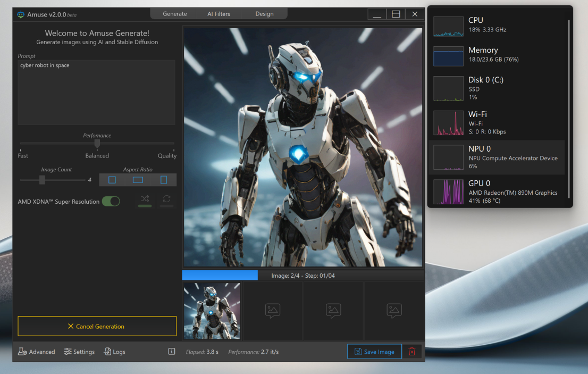Select the first generated robot thumbnail

click(x=212, y=311)
